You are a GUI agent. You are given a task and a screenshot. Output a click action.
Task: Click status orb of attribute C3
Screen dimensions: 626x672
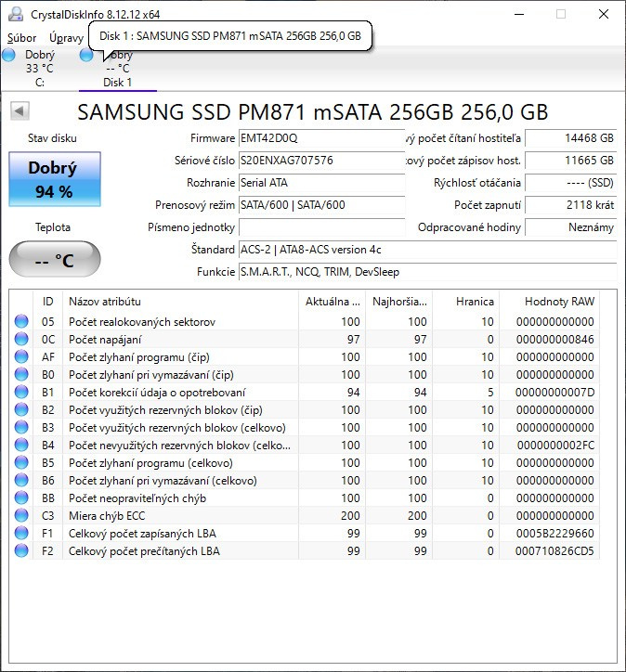click(x=21, y=515)
